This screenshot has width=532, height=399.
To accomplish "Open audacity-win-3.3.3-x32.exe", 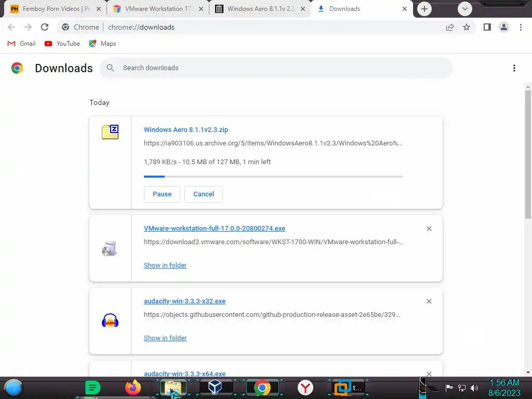I will [x=184, y=301].
